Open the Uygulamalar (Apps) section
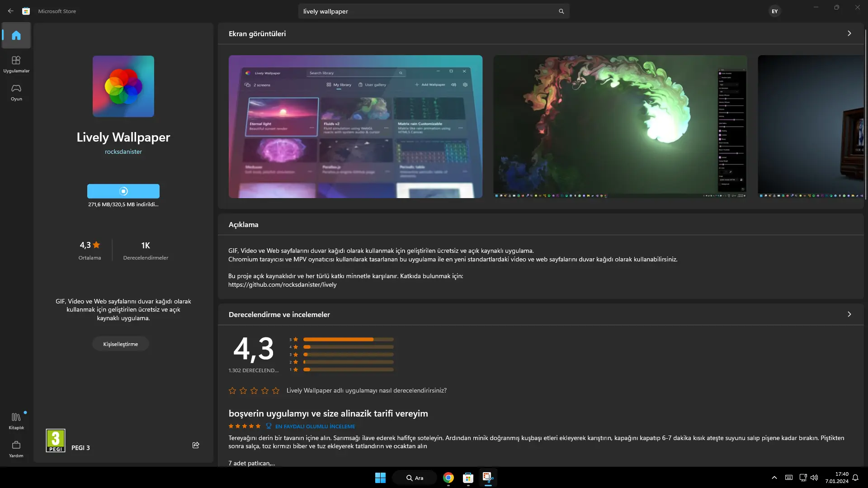Image resolution: width=868 pixels, height=488 pixels. tap(16, 64)
